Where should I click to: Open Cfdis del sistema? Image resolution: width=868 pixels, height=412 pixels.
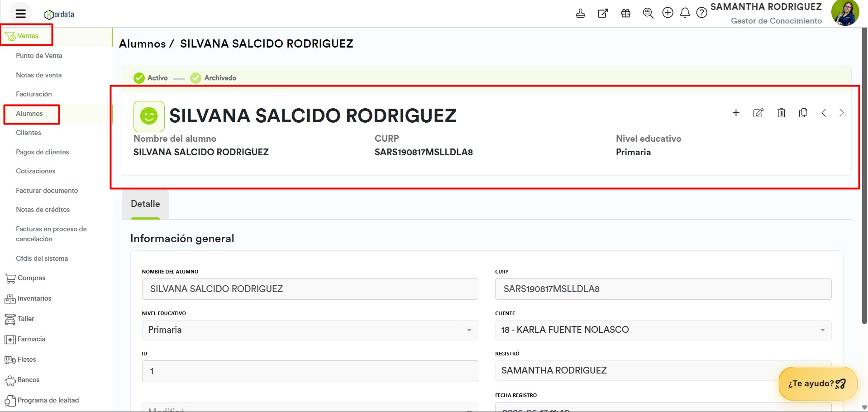point(42,259)
